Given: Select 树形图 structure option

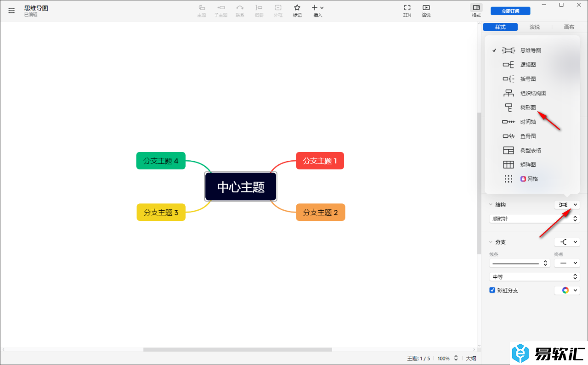Looking at the screenshot, I should pyautogui.click(x=529, y=107).
